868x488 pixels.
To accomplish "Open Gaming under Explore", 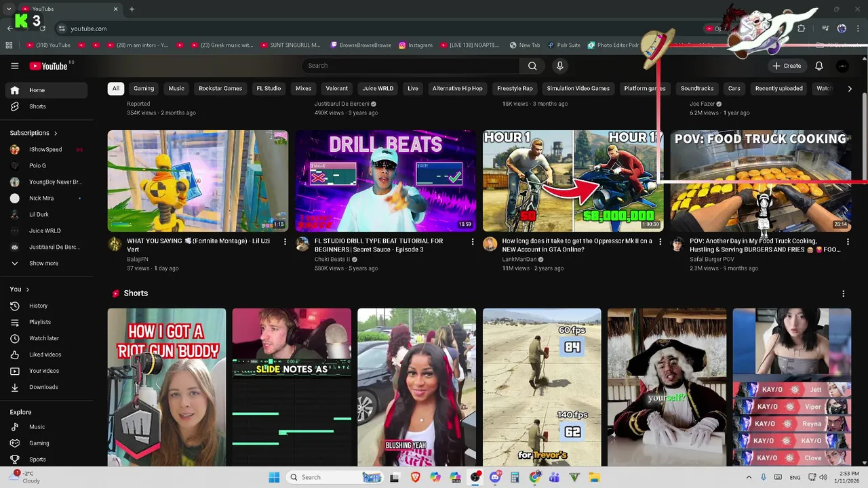I will click(45, 443).
